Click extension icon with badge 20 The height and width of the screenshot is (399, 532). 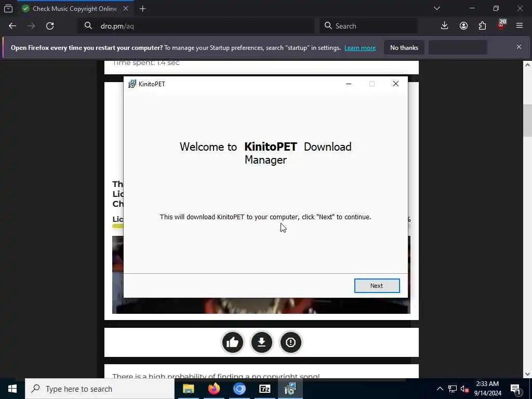tap(501, 25)
